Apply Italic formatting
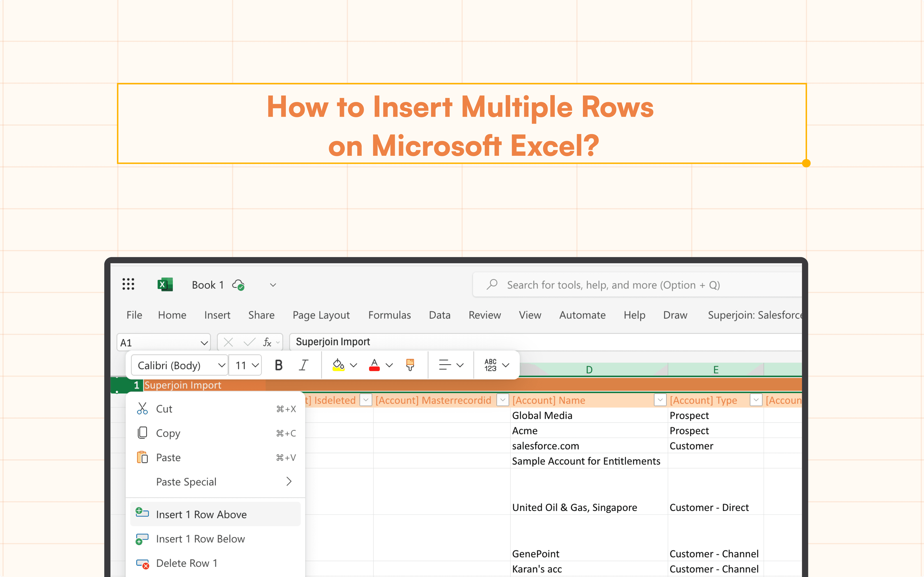Screen dimensions: 924x577 (x=303, y=365)
